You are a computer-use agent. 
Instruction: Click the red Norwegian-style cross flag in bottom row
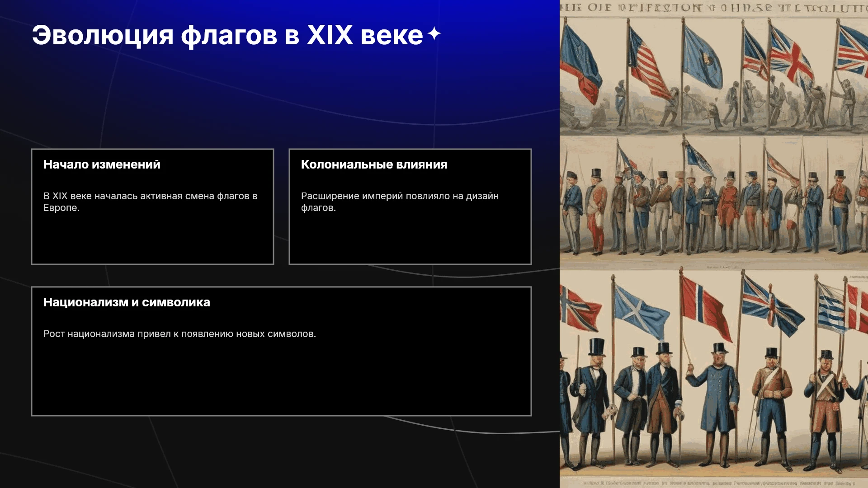point(704,307)
